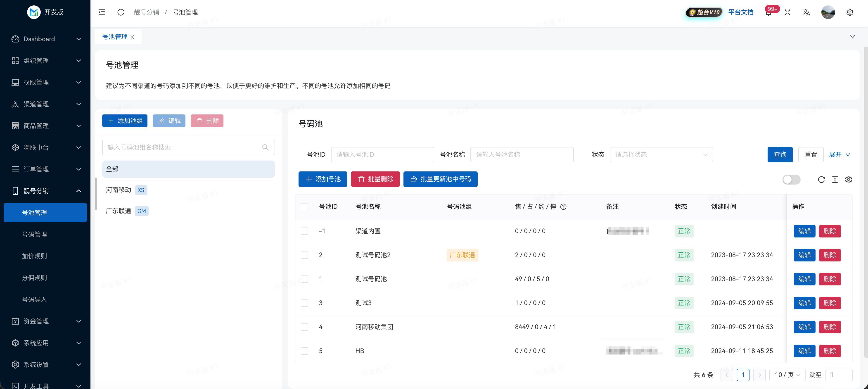Close the 号池管理 tab
Image resolution: width=868 pixels, height=389 pixels.
132,37
